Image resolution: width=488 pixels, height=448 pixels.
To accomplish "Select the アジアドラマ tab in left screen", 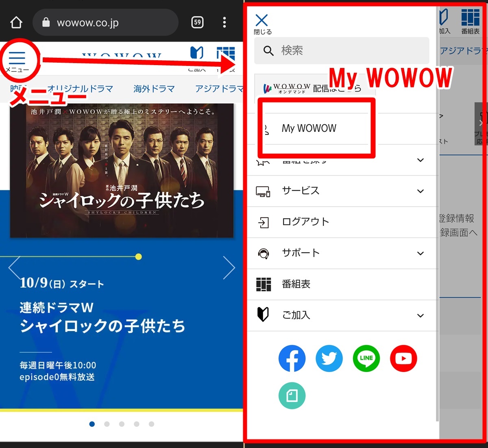I will pyautogui.click(x=219, y=88).
